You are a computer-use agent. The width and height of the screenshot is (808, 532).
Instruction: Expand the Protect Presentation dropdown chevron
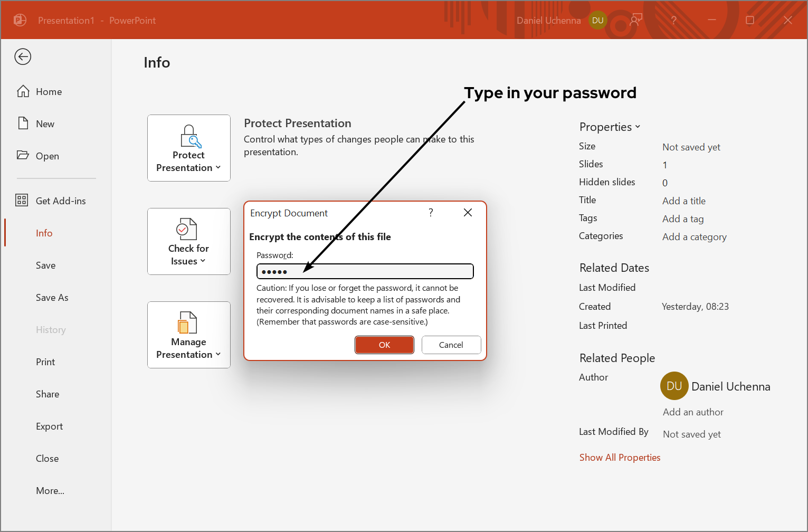(218, 168)
